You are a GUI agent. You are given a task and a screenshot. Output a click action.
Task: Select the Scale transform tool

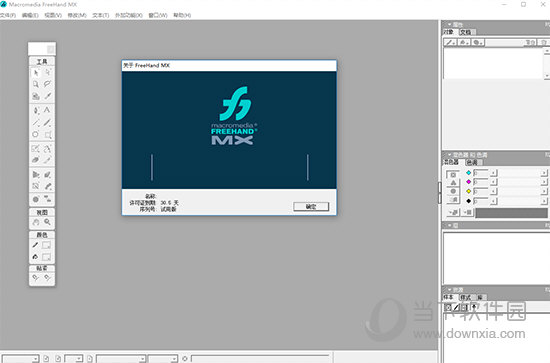coord(36,149)
